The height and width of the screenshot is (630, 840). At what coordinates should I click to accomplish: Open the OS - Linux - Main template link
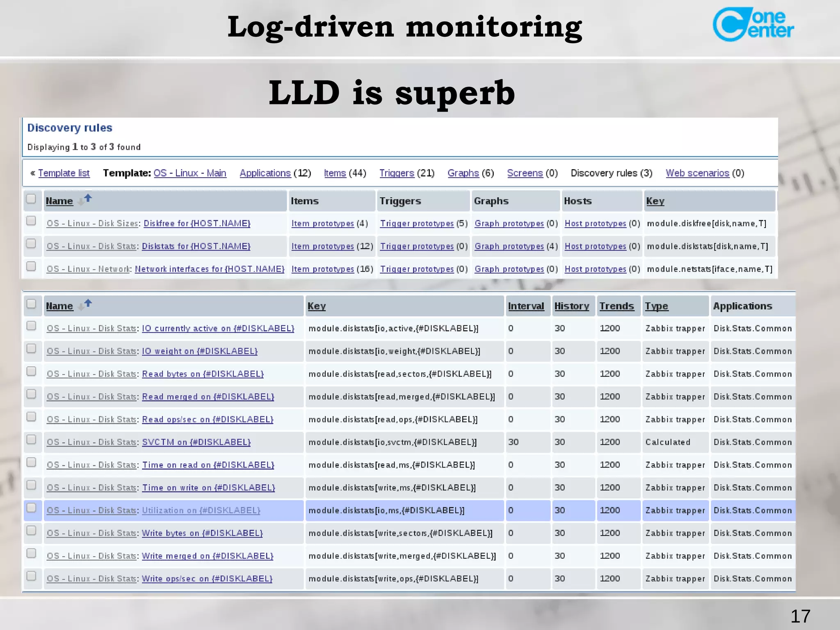pos(190,173)
